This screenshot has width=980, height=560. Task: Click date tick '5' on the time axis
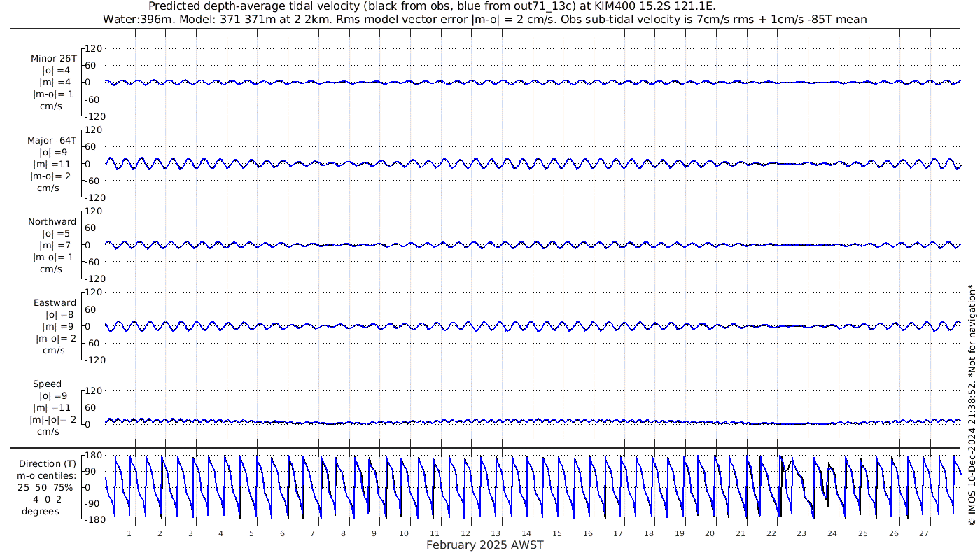251,533
